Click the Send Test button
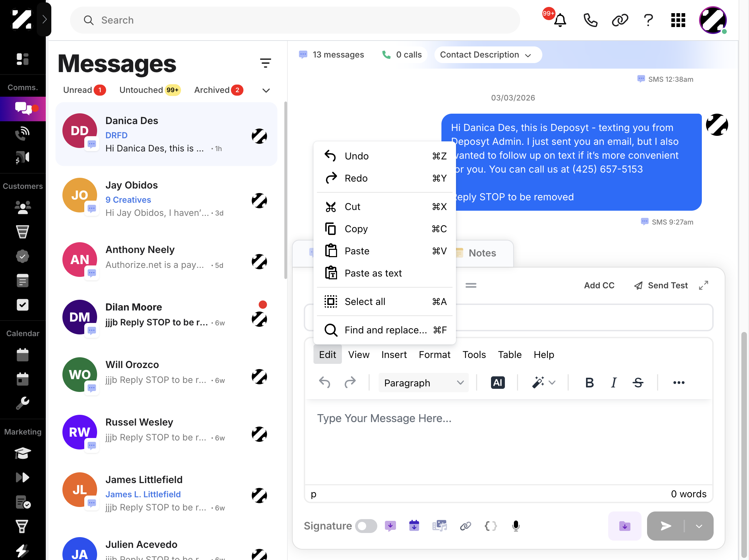 (661, 285)
